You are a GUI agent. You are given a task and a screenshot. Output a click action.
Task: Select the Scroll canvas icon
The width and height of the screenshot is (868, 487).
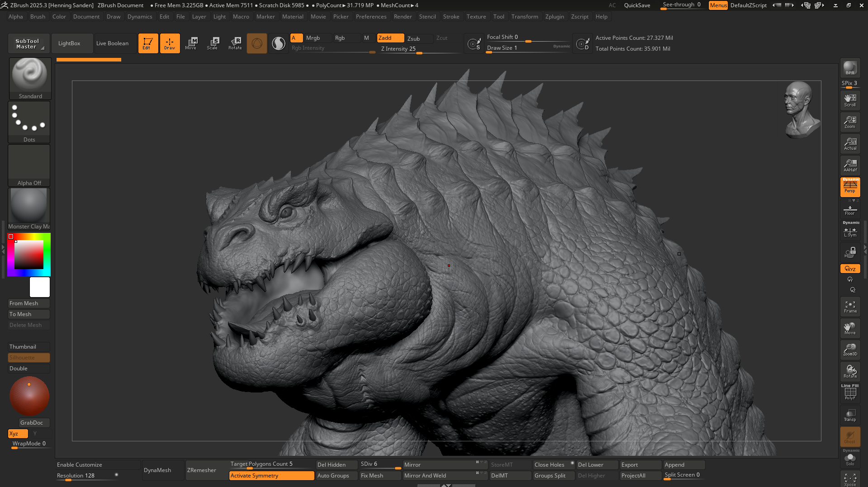(x=850, y=100)
